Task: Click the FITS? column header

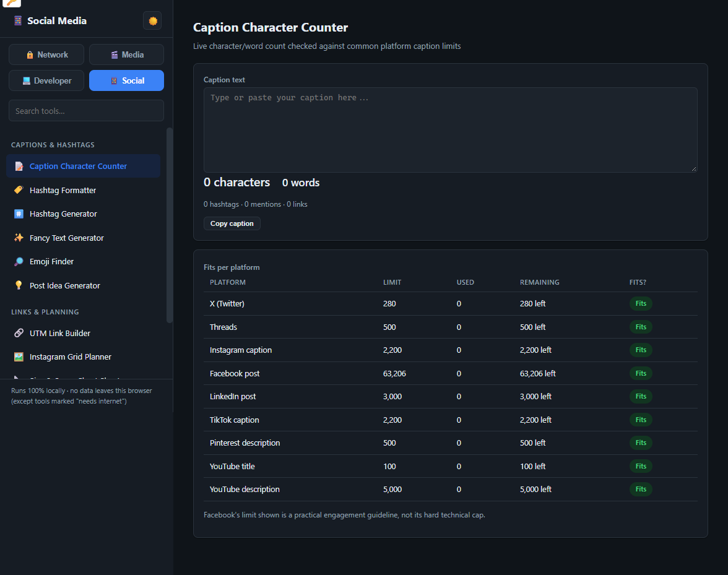Action: tap(638, 282)
